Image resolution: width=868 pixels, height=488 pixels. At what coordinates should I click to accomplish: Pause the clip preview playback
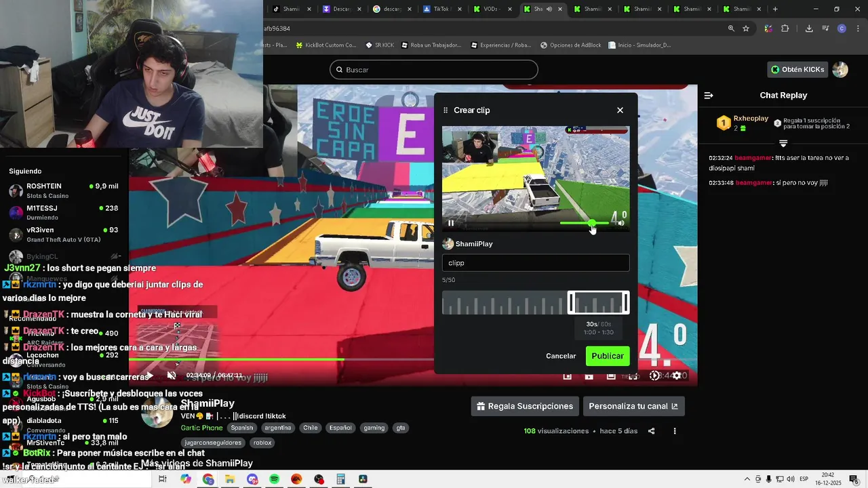click(451, 223)
